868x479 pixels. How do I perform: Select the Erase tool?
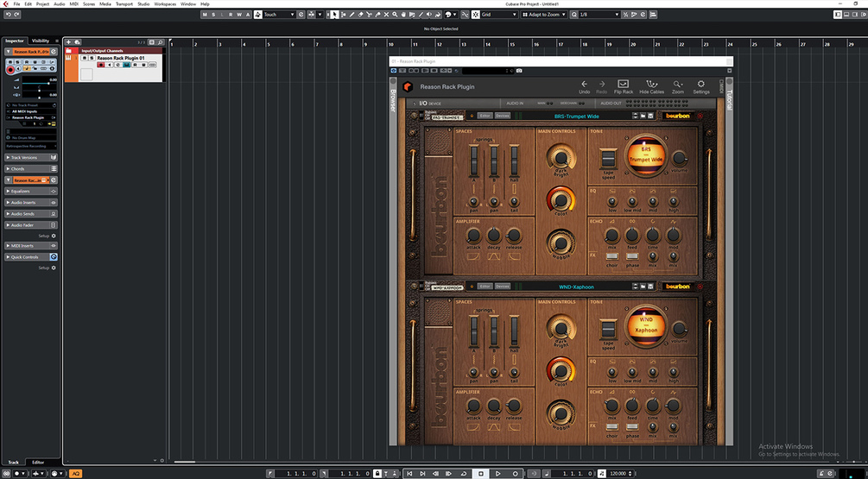360,15
